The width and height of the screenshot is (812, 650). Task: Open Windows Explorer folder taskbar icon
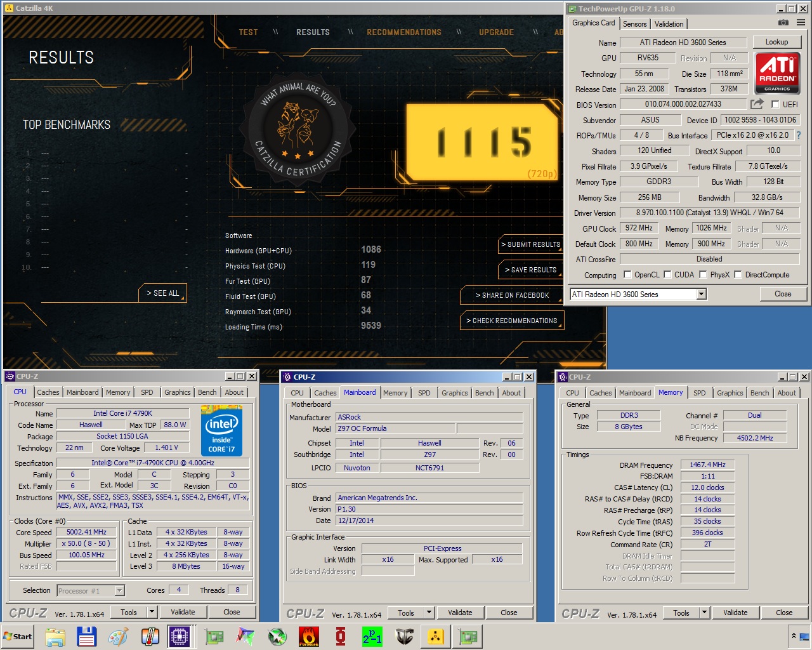(x=55, y=637)
